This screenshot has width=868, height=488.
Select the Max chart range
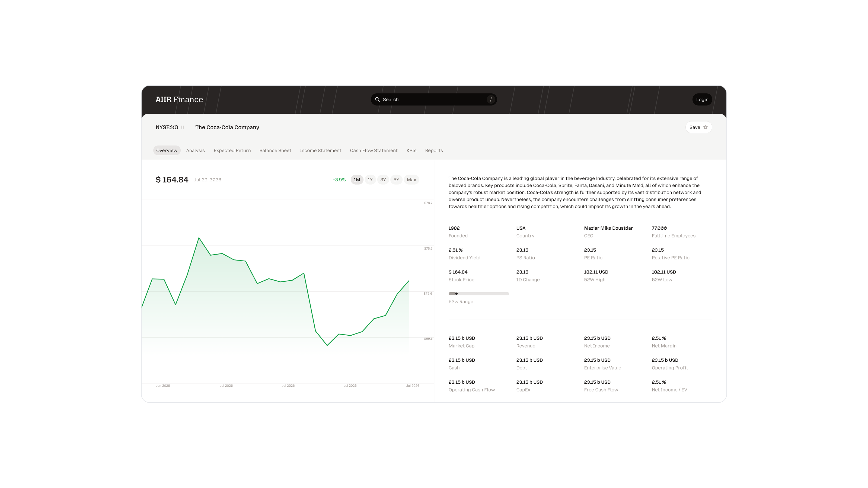click(411, 180)
